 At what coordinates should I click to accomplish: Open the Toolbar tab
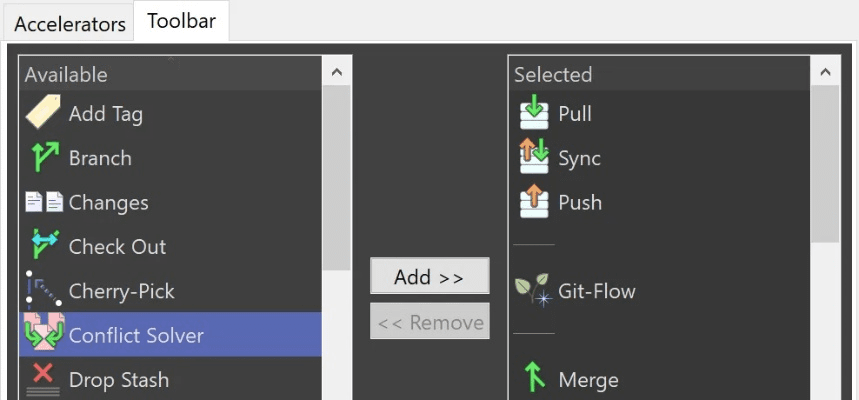[181, 21]
